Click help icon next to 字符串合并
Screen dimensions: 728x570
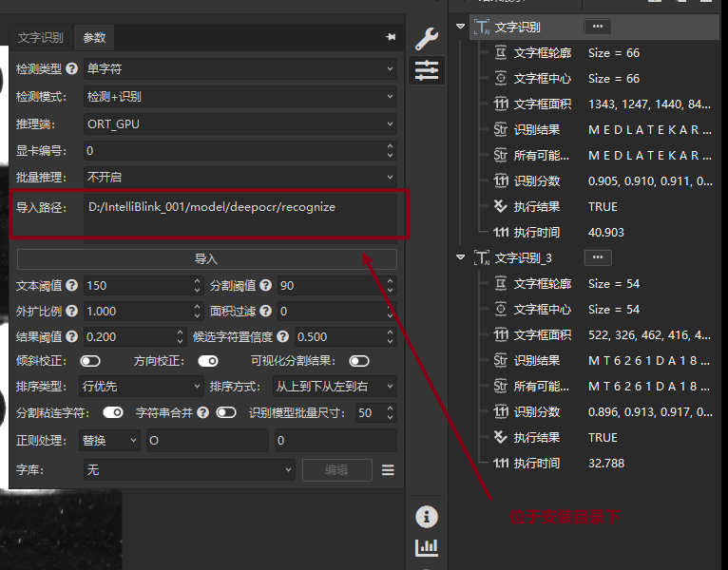[204, 412]
